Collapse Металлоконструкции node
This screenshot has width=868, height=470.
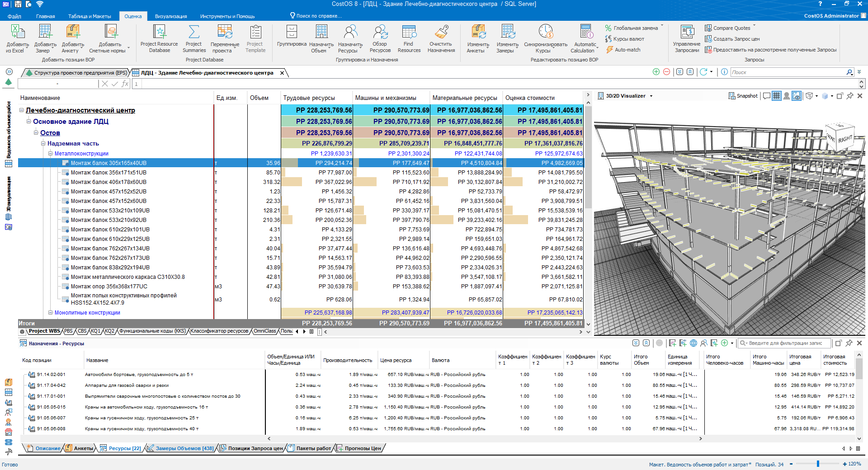point(51,153)
